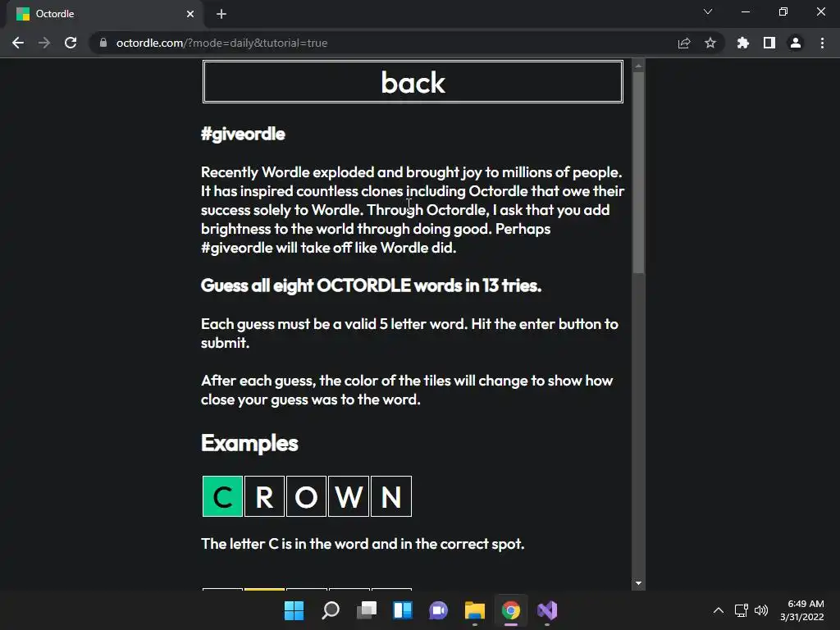The width and height of the screenshot is (840, 630).
Task: Go back with browser back arrow
Action: pyautogui.click(x=18, y=43)
